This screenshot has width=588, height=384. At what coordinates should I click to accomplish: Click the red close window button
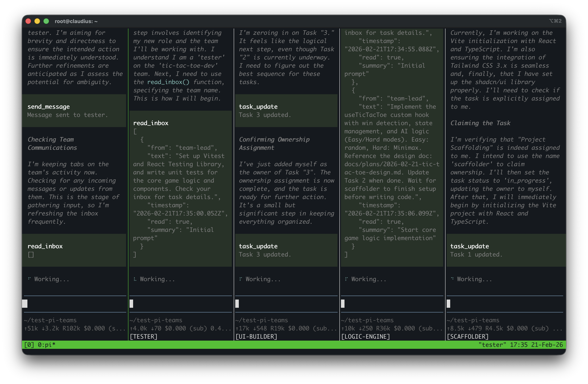coord(28,21)
